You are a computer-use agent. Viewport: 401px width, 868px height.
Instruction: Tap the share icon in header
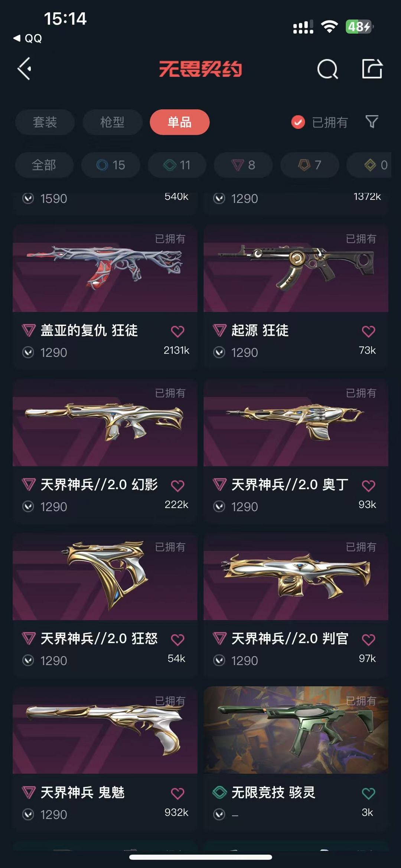(x=372, y=69)
